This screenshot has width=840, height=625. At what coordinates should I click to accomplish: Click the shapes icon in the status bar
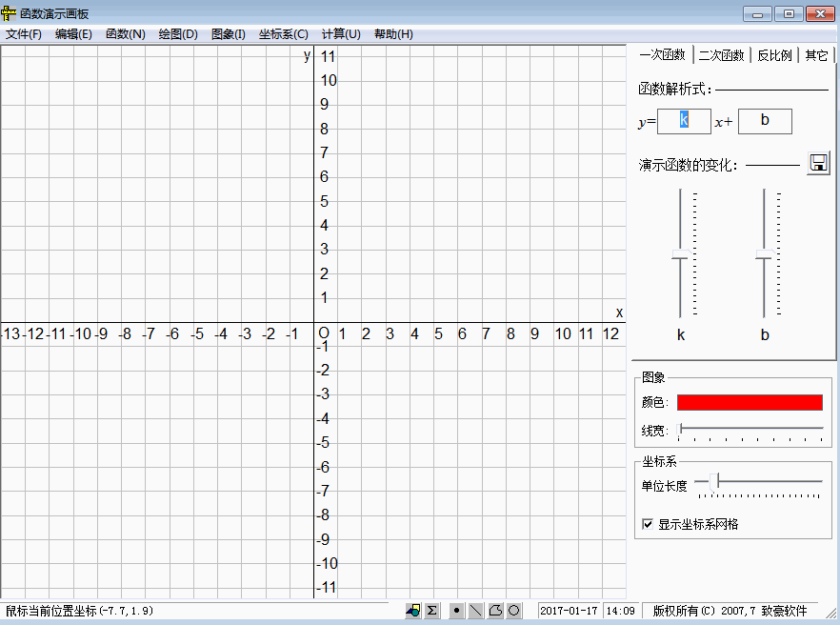413,611
